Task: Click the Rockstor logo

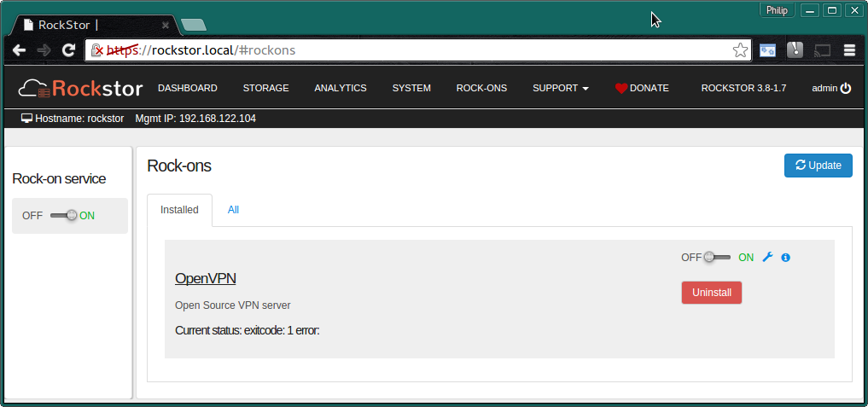Action: [x=81, y=88]
